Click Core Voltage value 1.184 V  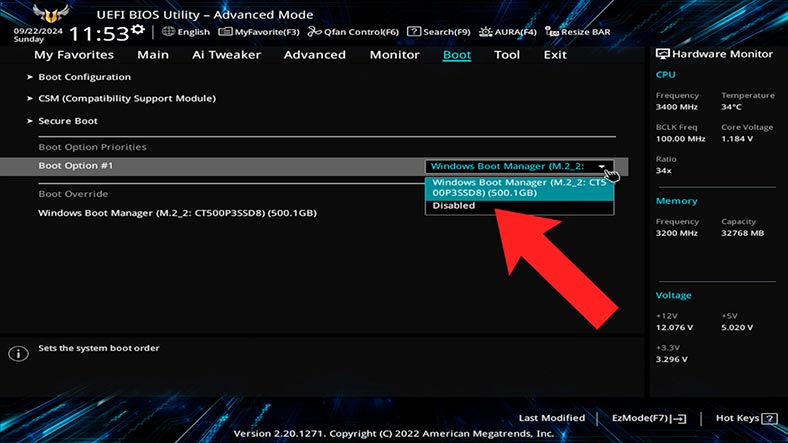click(x=737, y=139)
